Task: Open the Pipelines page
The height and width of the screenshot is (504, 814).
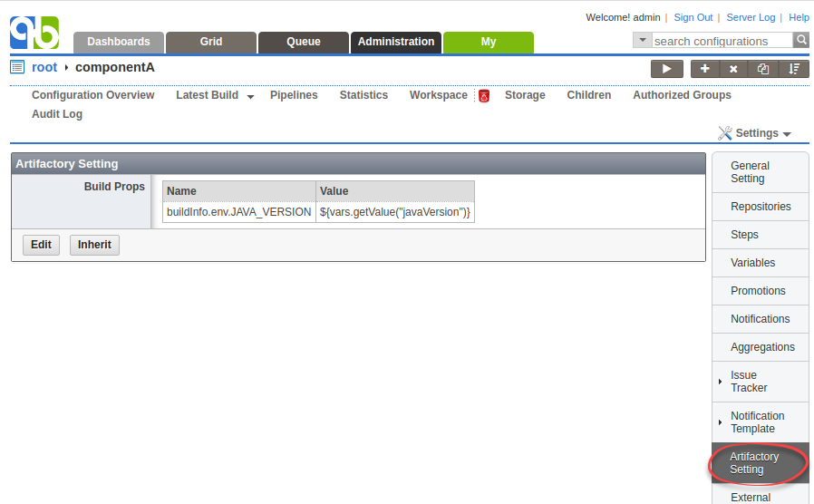Action: tap(294, 95)
